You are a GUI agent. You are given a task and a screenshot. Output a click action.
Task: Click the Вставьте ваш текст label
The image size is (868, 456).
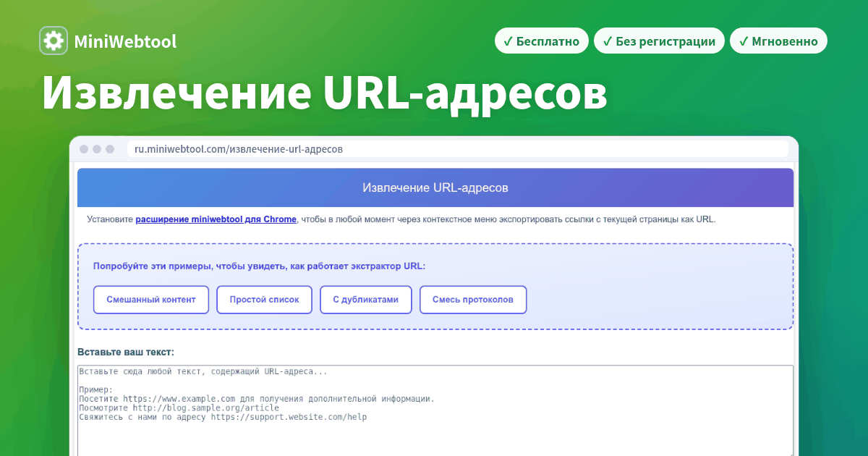126,352
